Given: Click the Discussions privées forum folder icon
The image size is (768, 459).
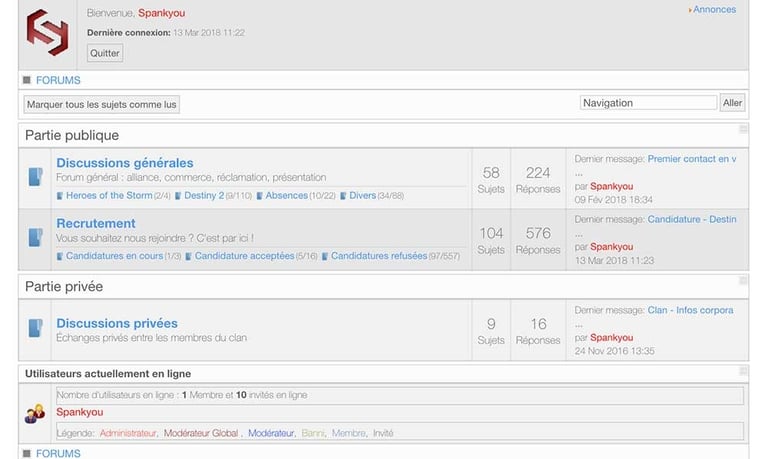Looking at the screenshot, I should click(35, 328).
